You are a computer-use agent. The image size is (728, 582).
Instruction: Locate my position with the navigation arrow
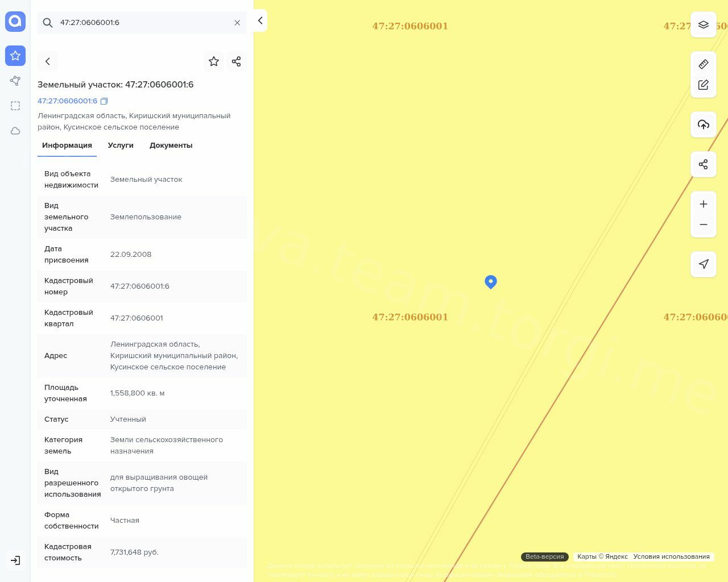704,264
